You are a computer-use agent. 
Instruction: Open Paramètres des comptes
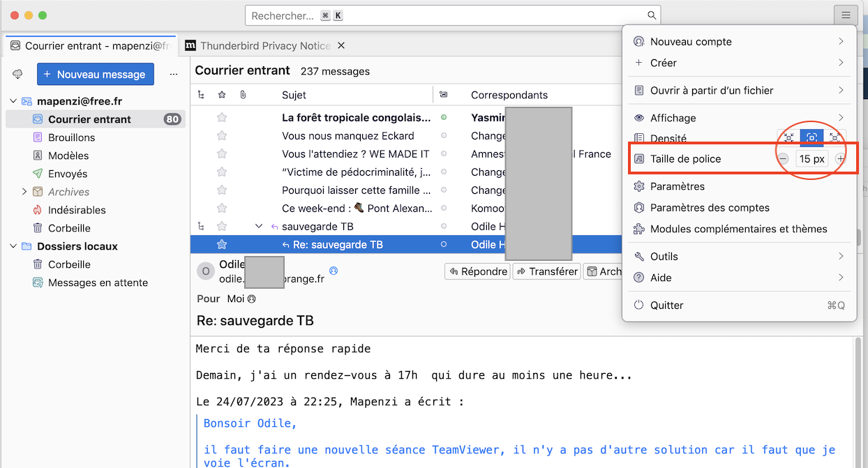pyautogui.click(x=739, y=208)
